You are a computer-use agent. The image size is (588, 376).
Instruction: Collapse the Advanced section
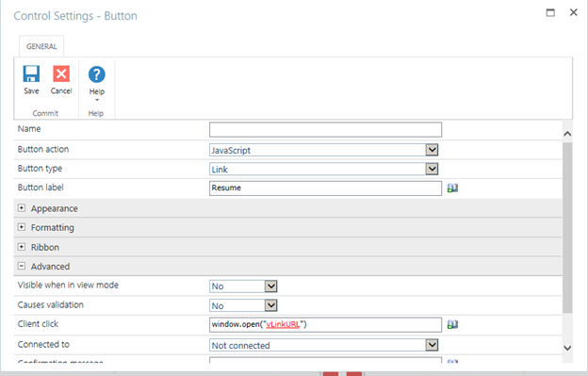[22, 266]
